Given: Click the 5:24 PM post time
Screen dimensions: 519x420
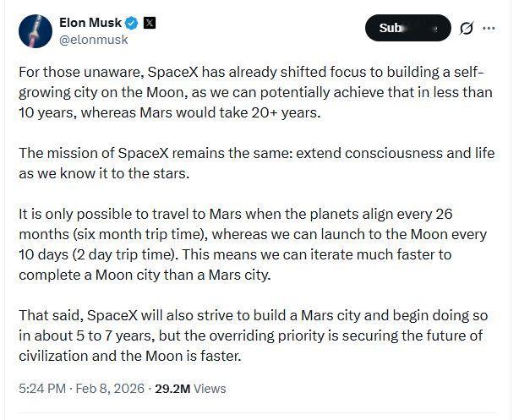Looking at the screenshot, I should click(x=44, y=389).
